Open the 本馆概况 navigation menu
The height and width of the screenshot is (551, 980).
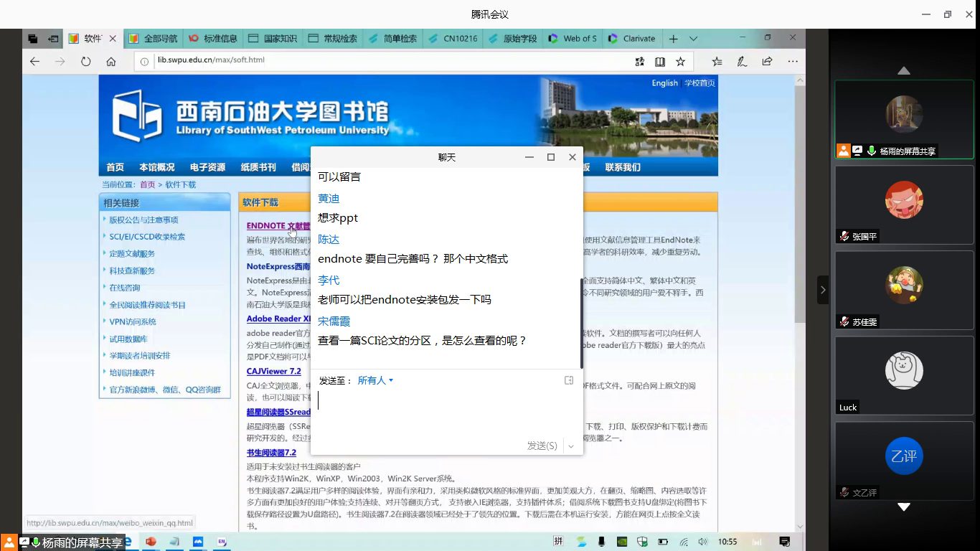[x=157, y=167]
